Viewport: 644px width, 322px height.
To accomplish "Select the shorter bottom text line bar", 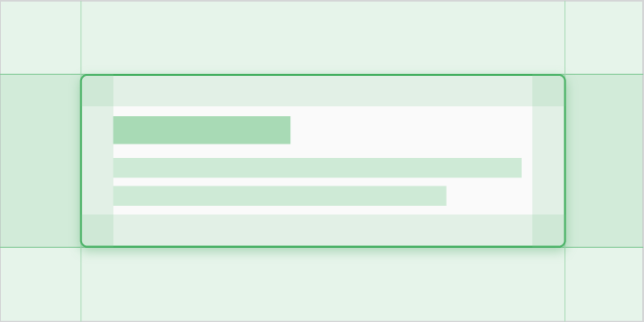I will point(280,195).
